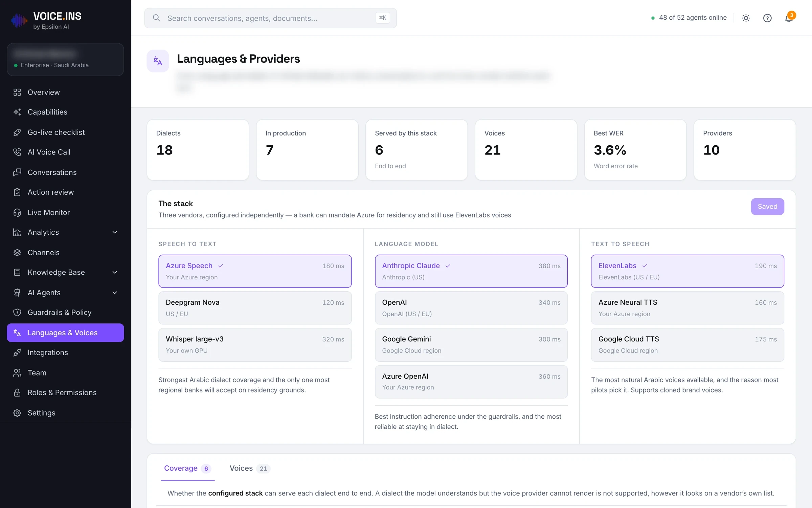Click the Languages & Voices translate icon
The width and height of the screenshot is (812, 508).
click(17, 333)
